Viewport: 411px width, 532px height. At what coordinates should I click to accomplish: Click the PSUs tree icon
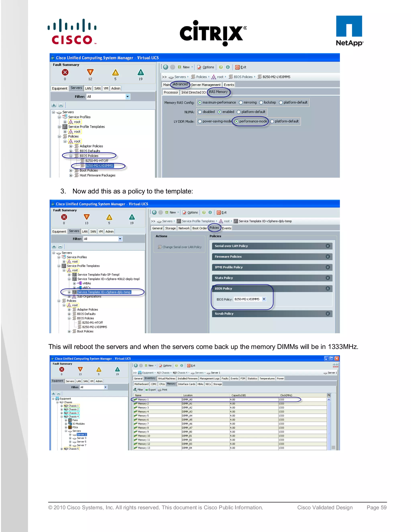[70, 427]
